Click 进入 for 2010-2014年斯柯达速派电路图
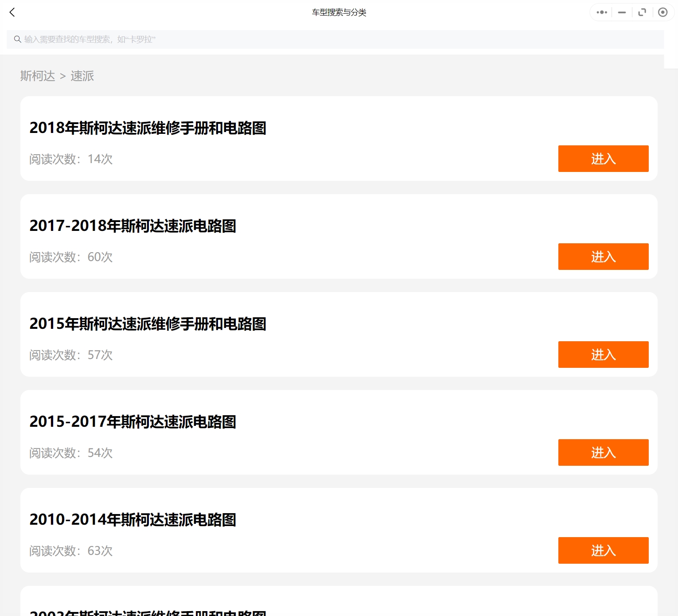678x616 pixels. (603, 550)
